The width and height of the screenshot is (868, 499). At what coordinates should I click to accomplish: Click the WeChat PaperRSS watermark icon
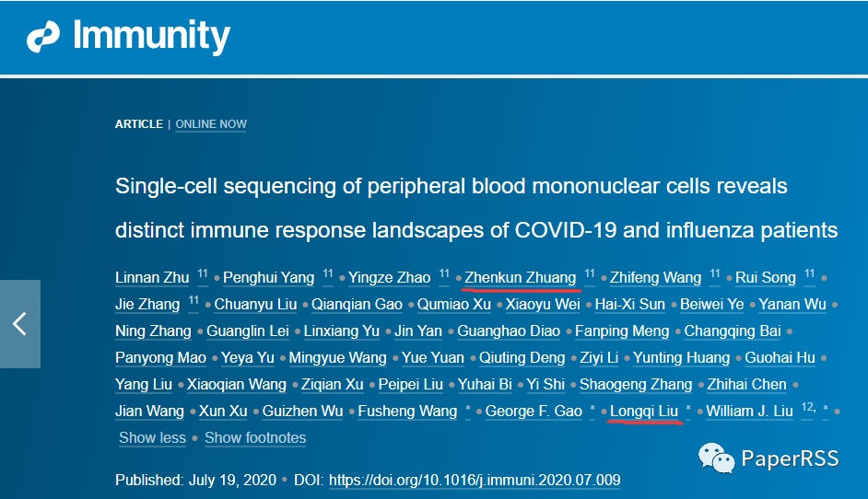716,458
